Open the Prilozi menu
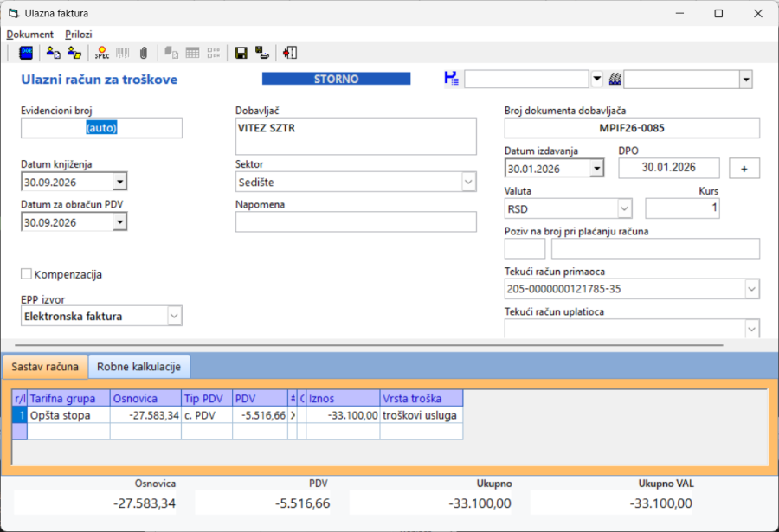 [79, 35]
